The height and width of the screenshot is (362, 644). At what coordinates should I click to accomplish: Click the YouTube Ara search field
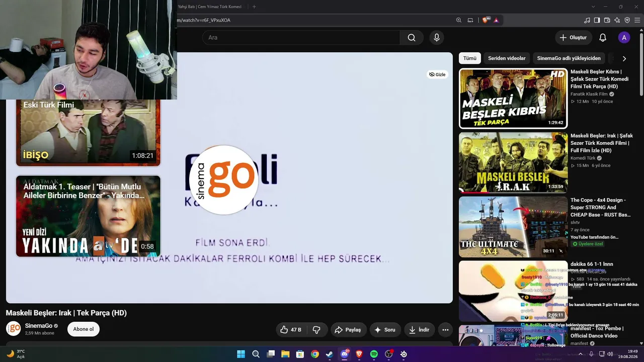[301, 38]
